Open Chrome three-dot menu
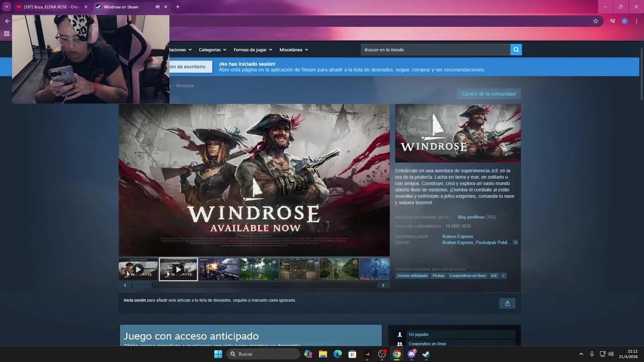 click(637, 21)
